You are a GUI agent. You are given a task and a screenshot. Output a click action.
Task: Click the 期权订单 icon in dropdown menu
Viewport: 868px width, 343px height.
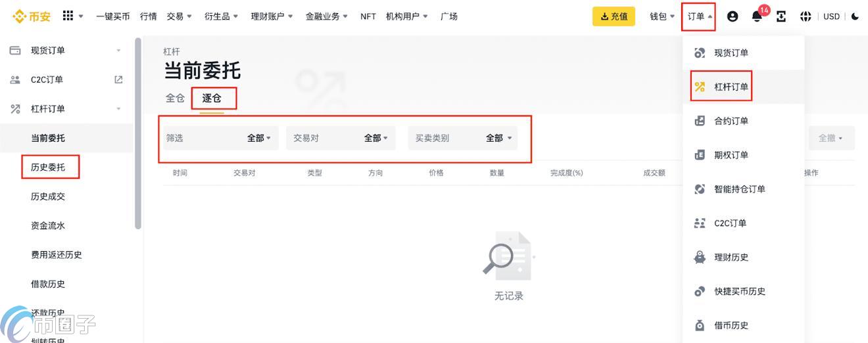(700, 155)
